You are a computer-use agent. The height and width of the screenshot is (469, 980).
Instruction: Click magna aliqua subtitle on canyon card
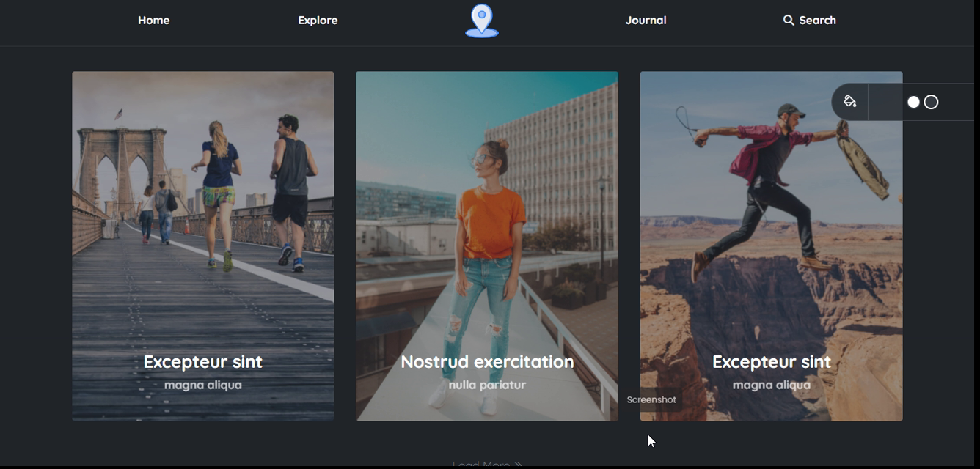[x=772, y=385]
